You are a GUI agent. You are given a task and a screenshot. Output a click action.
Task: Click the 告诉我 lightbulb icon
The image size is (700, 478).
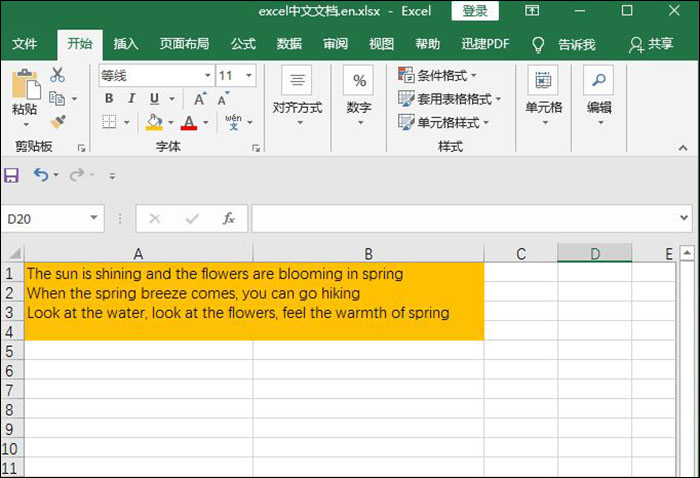click(538, 45)
